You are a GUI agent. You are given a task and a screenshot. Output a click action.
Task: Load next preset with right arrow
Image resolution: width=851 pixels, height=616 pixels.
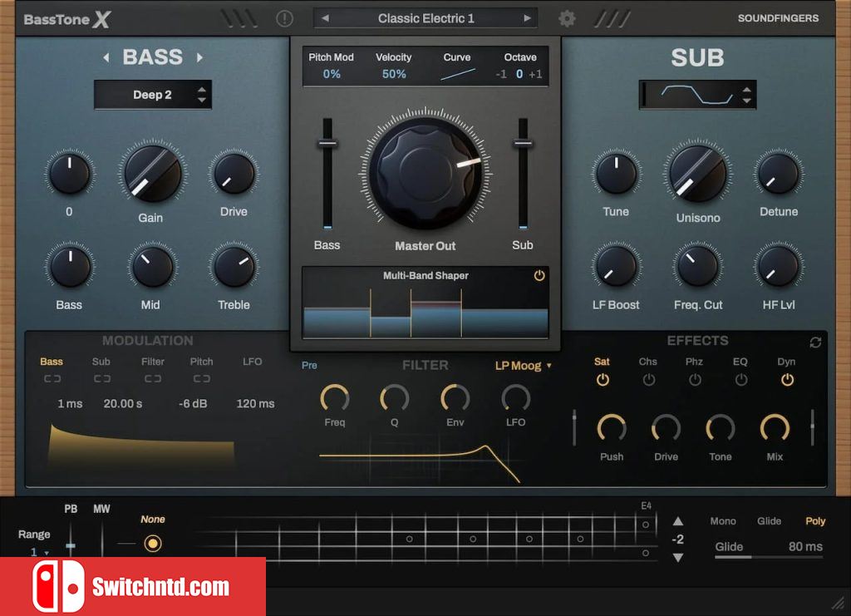(x=526, y=18)
